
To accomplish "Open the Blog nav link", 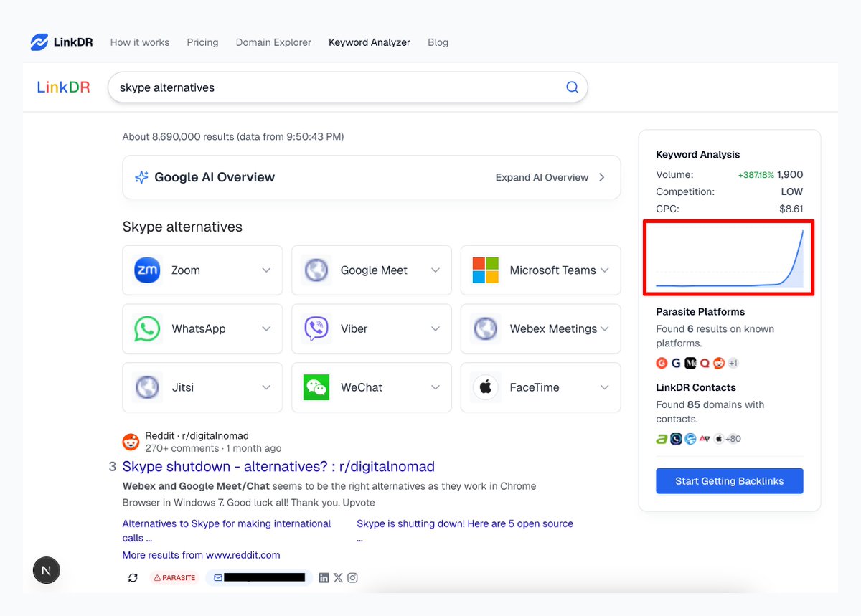I will [x=438, y=42].
